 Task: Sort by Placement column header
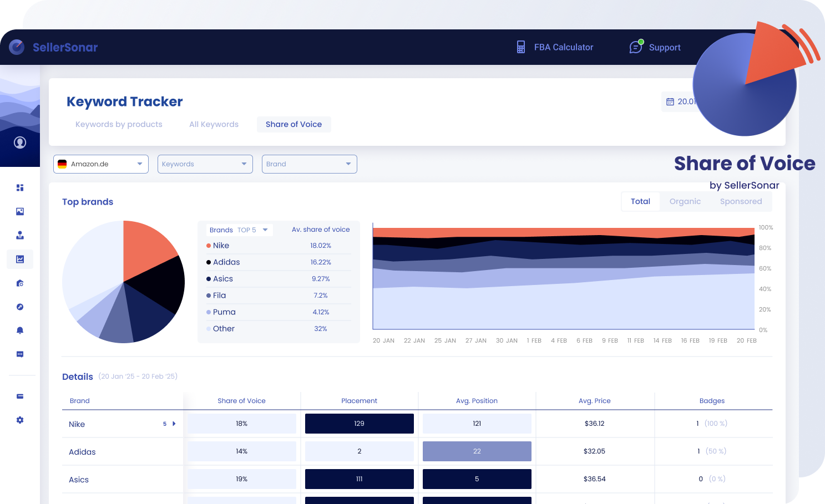359,401
